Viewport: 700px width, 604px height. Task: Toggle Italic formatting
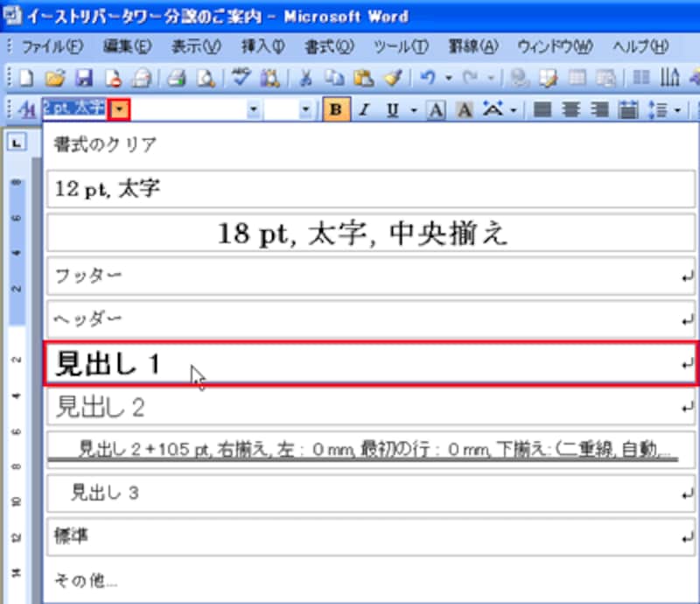click(x=364, y=110)
